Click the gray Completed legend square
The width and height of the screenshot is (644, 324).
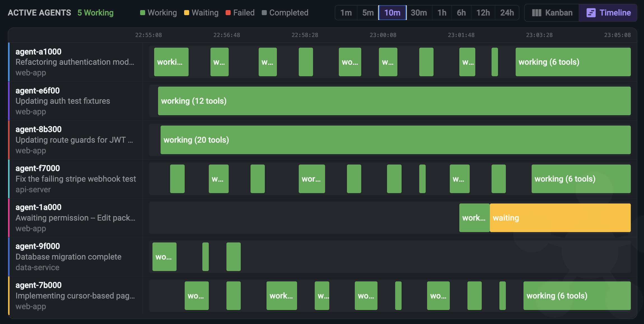pyautogui.click(x=264, y=12)
